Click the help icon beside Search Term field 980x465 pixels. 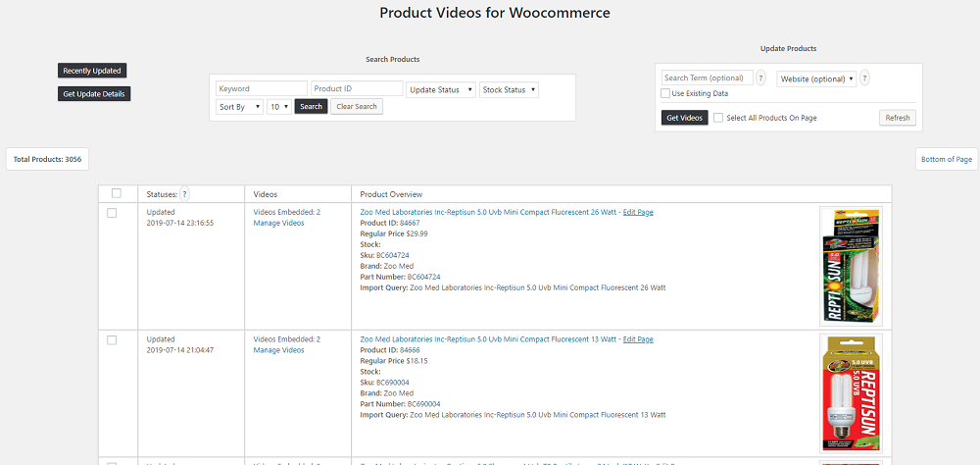click(761, 78)
